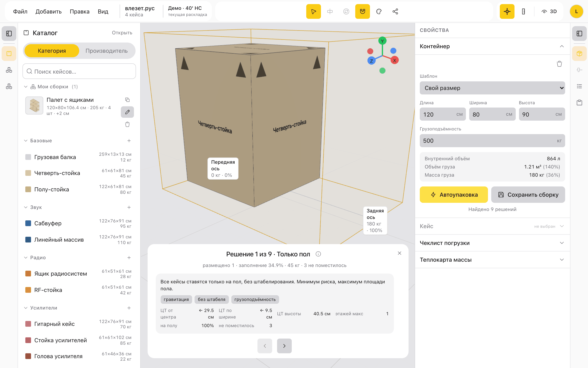Screen dimensions: 588x368
Task: Close the solution panel
Action: [399, 253]
